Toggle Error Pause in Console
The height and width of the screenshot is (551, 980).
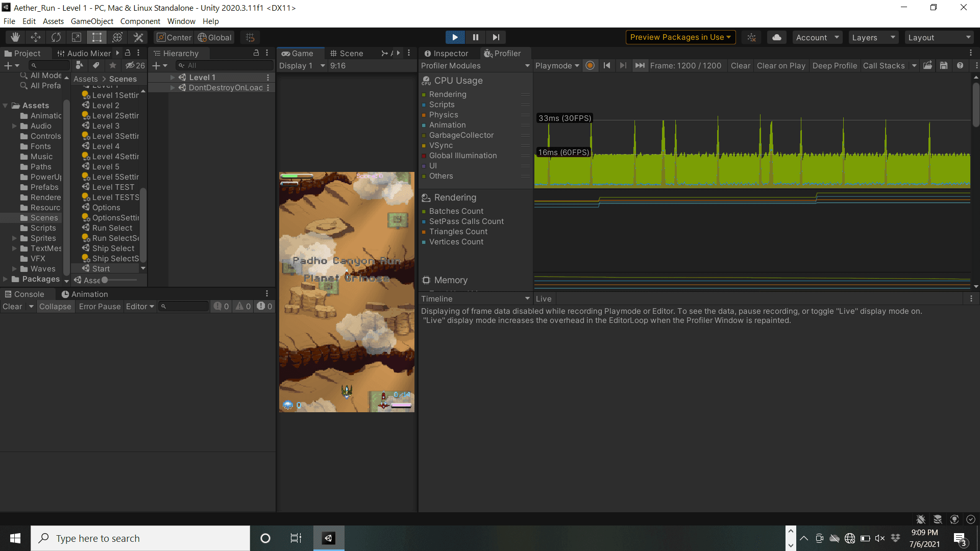[100, 306]
